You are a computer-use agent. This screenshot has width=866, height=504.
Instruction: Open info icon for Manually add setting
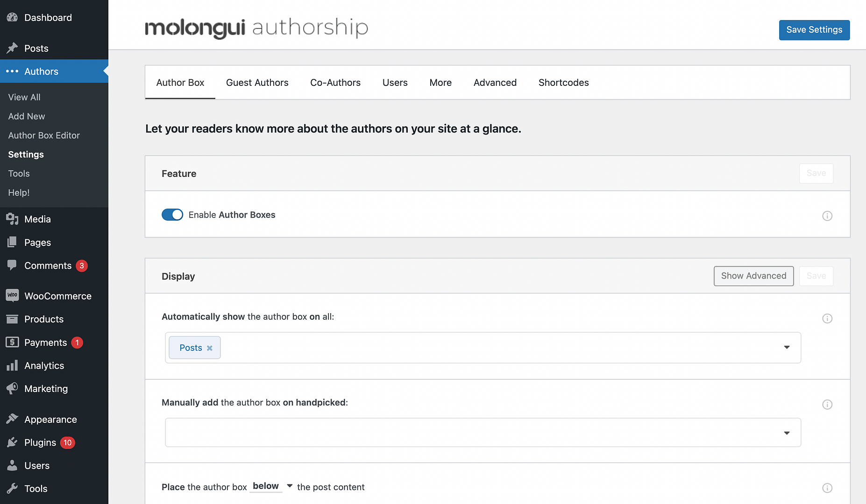coord(827,404)
